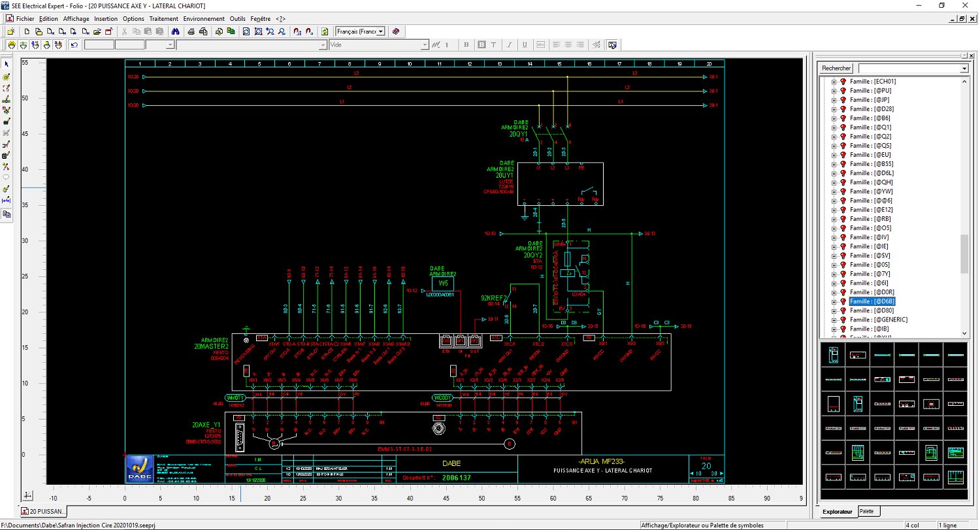Select Famille : [@SV] tree item

pyautogui.click(x=870, y=256)
